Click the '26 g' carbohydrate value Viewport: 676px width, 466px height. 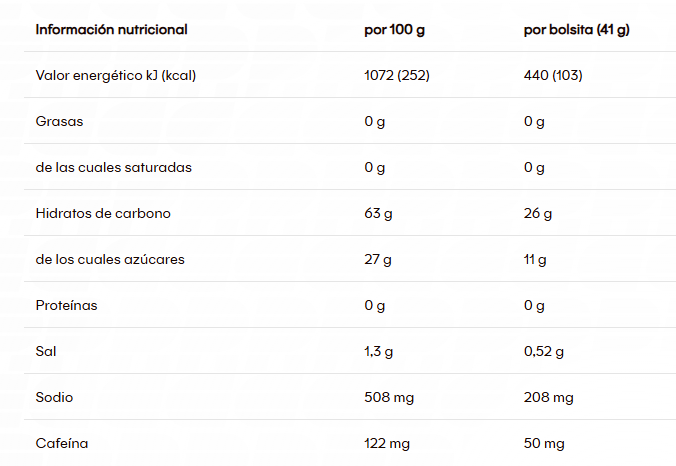pos(538,214)
